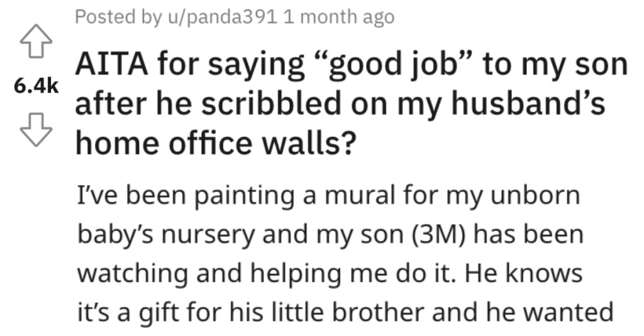Downvote the AITA post
644x336 pixels.
(36, 129)
